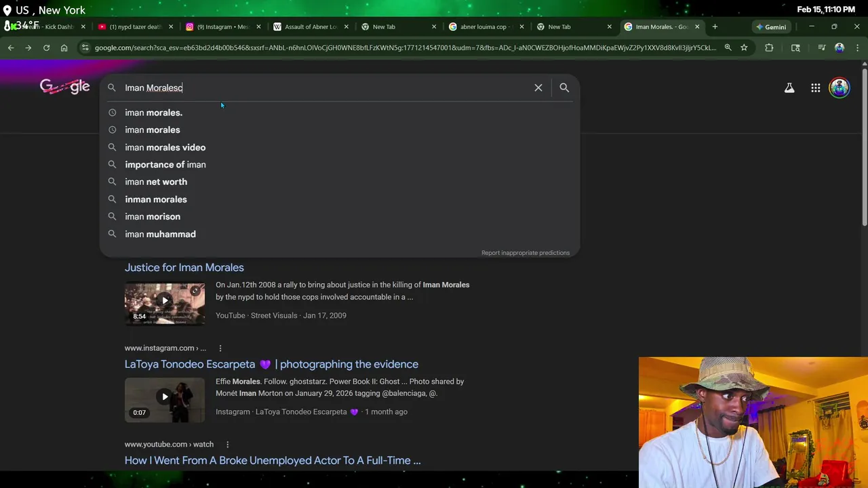868x488 pixels.
Task: Click the address bar URL
Action: tap(405, 47)
